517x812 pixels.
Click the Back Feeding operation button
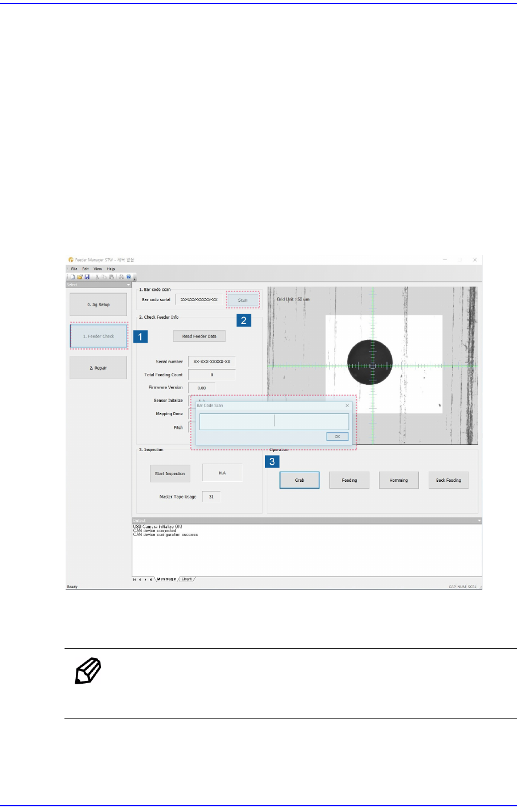[x=449, y=480]
